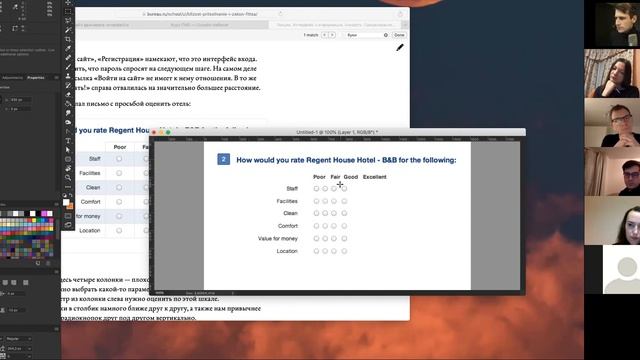Image resolution: width=640 pixels, height=360 pixels.
Task: Click the find-on-page search field
Action: pos(366,35)
